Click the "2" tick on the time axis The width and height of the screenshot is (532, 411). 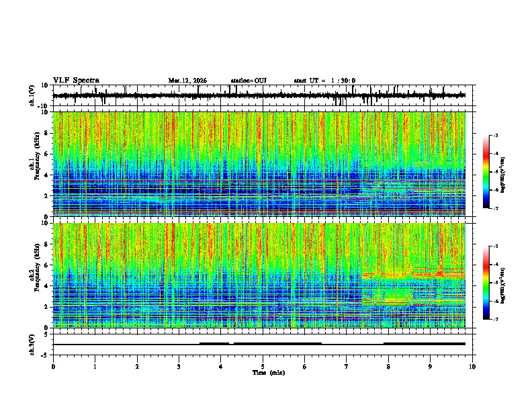(x=137, y=367)
